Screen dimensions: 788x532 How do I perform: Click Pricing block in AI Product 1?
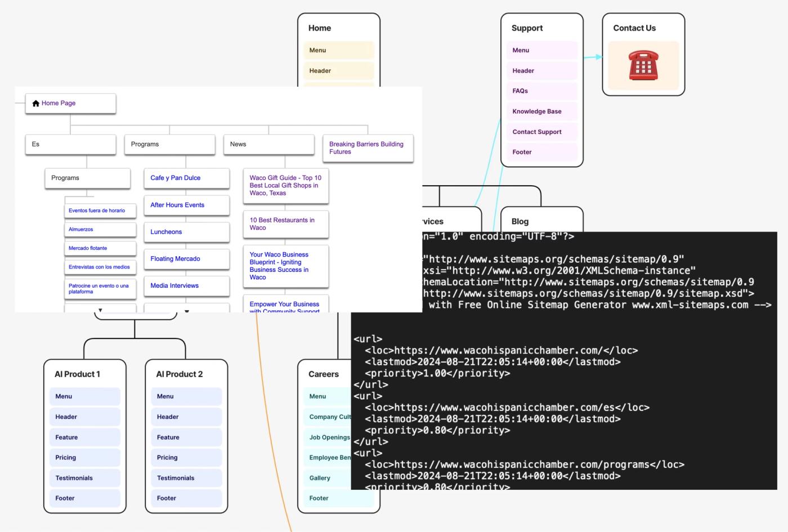click(x=85, y=458)
